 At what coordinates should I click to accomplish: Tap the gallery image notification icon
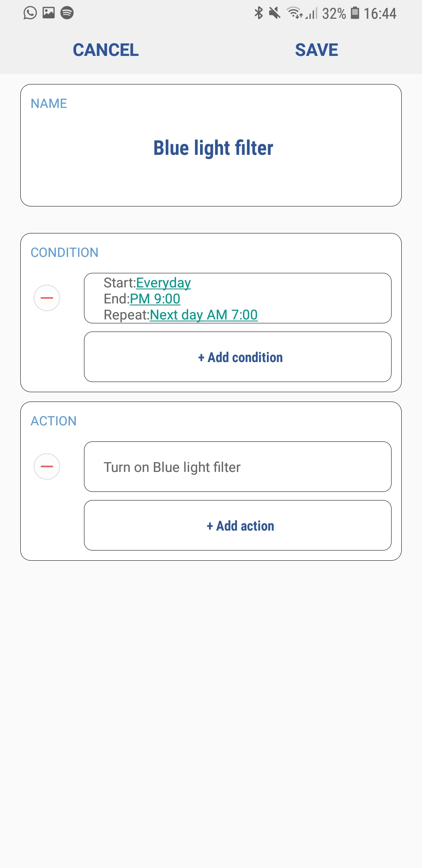coord(48,13)
